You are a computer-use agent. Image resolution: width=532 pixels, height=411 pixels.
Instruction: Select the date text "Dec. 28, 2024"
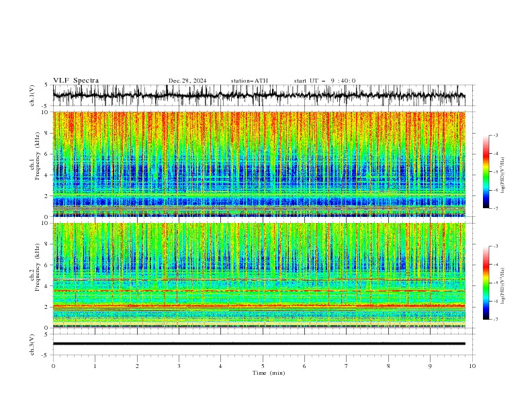(187, 81)
